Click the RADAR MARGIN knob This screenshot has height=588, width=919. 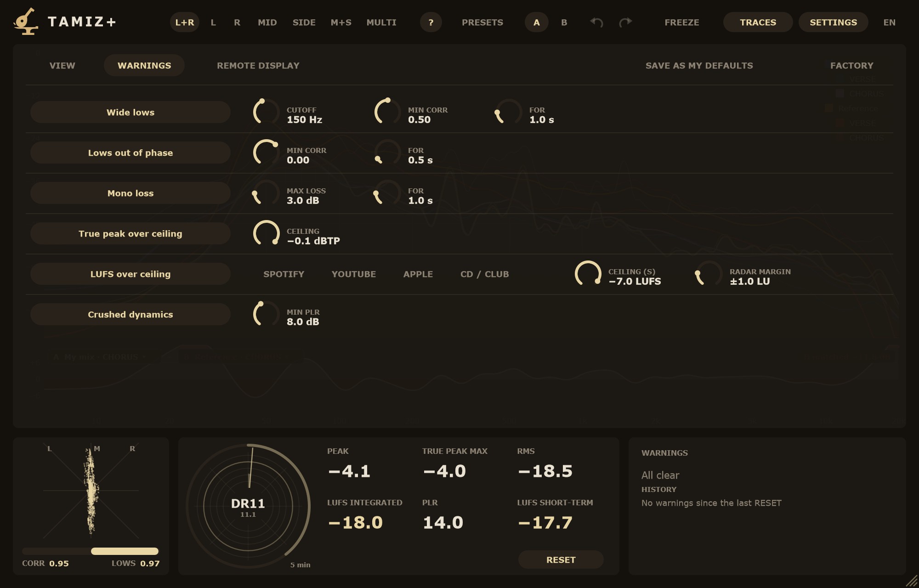click(x=709, y=274)
